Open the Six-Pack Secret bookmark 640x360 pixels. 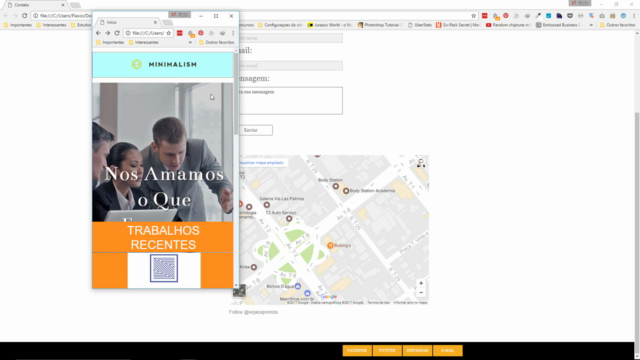[458, 25]
